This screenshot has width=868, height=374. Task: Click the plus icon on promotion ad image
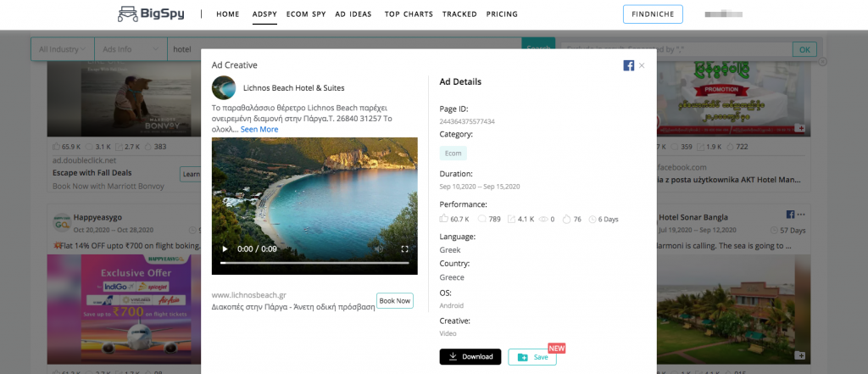799,128
